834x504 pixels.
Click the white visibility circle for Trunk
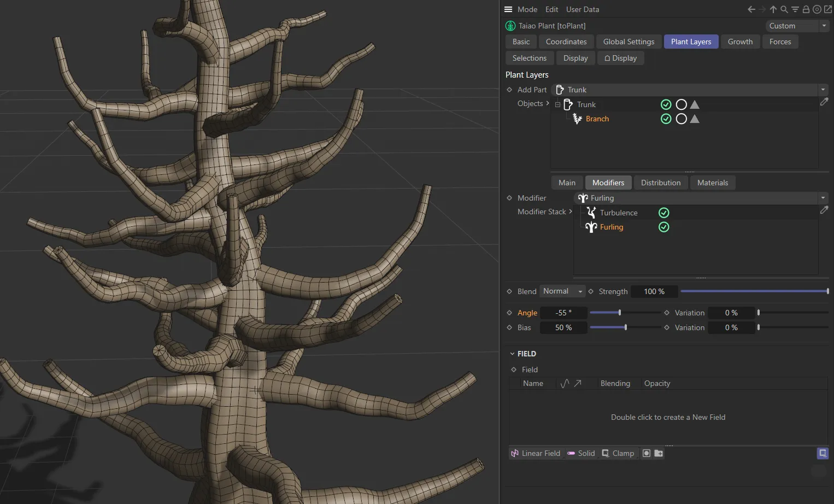pyautogui.click(x=682, y=104)
